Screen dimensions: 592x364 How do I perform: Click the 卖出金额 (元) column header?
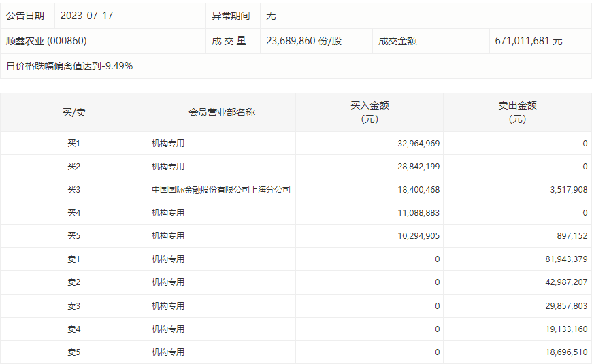point(517,112)
